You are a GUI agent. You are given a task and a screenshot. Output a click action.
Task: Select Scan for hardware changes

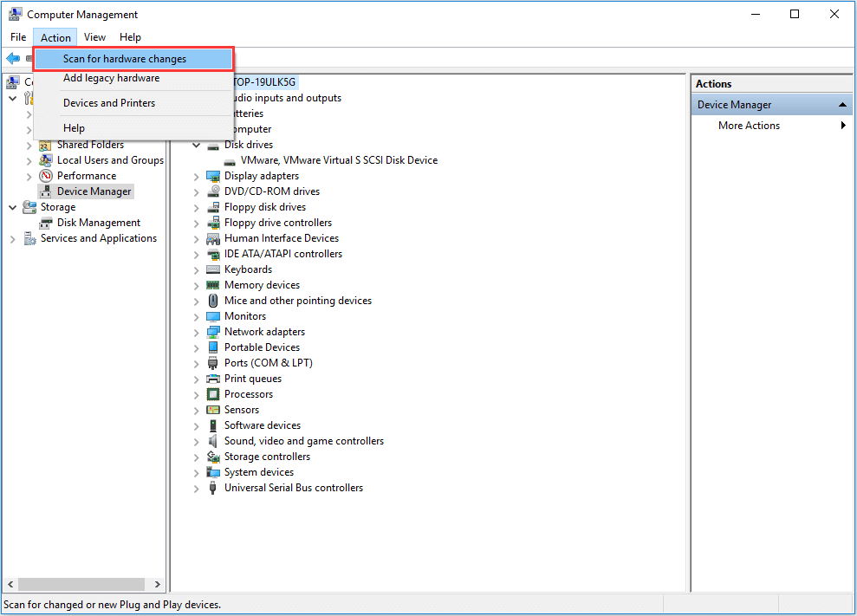(x=127, y=58)
